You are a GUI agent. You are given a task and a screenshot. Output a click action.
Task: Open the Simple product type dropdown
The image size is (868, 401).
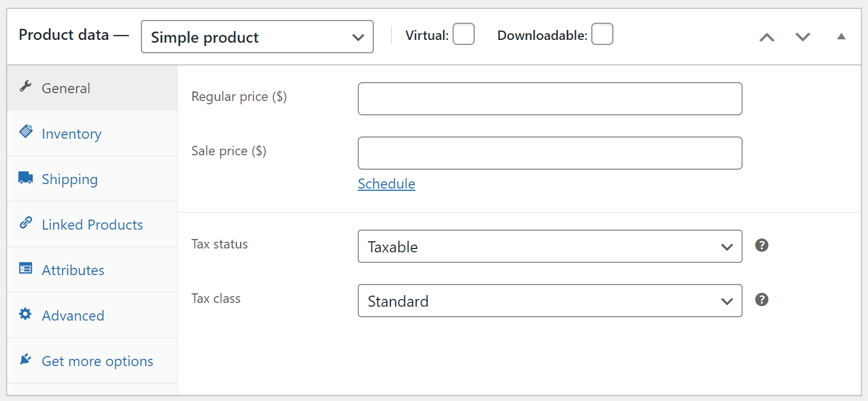pyautogui.click(x=257, y=37)
